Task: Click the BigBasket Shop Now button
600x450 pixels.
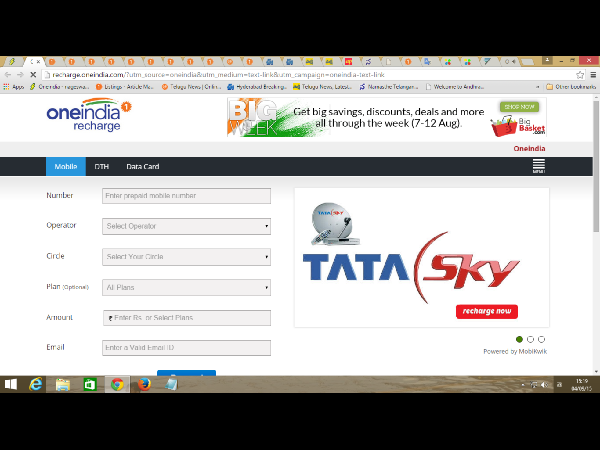Action: [x=519, y=106]
